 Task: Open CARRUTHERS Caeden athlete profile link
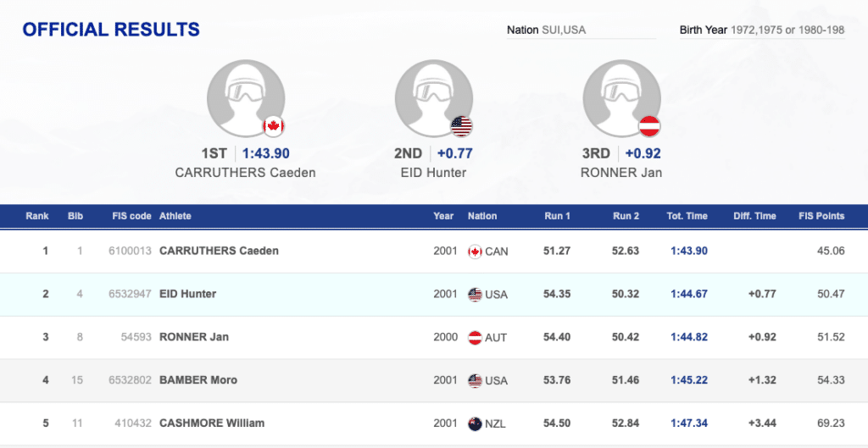[219, 251]
